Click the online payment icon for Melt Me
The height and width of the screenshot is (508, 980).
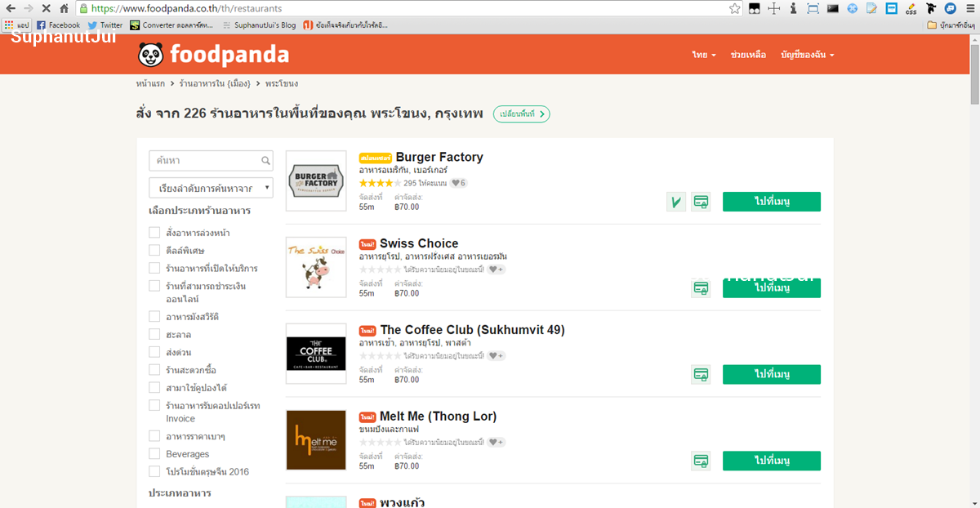pos(701,461)
